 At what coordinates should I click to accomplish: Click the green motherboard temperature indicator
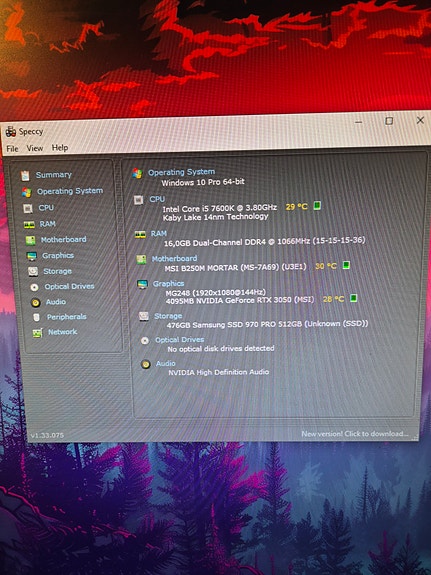click(346, 265)
